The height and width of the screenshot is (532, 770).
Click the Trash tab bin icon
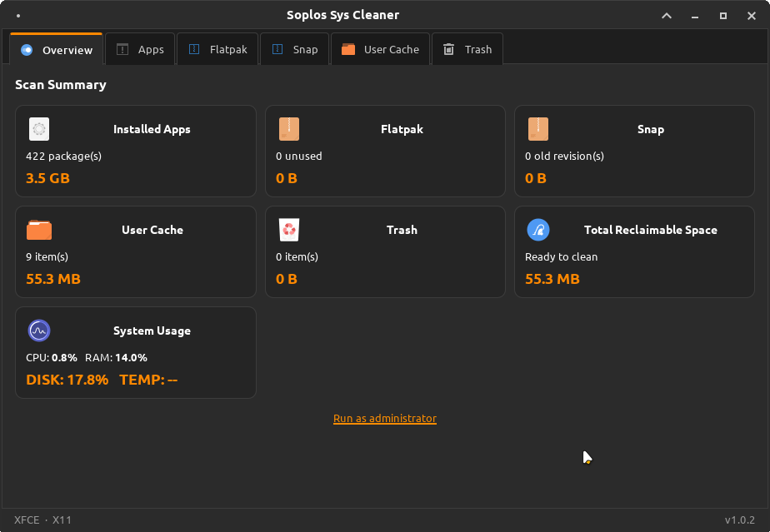448,49
